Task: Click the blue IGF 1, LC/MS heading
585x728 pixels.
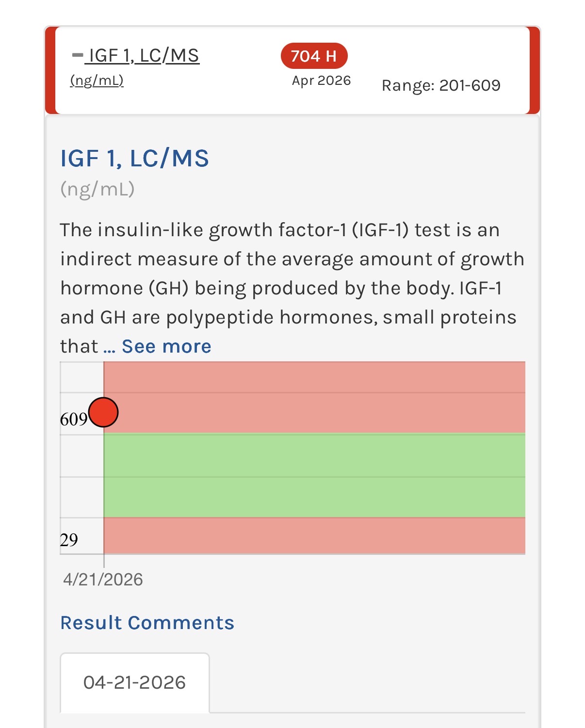Action: [x=134, y=159]
